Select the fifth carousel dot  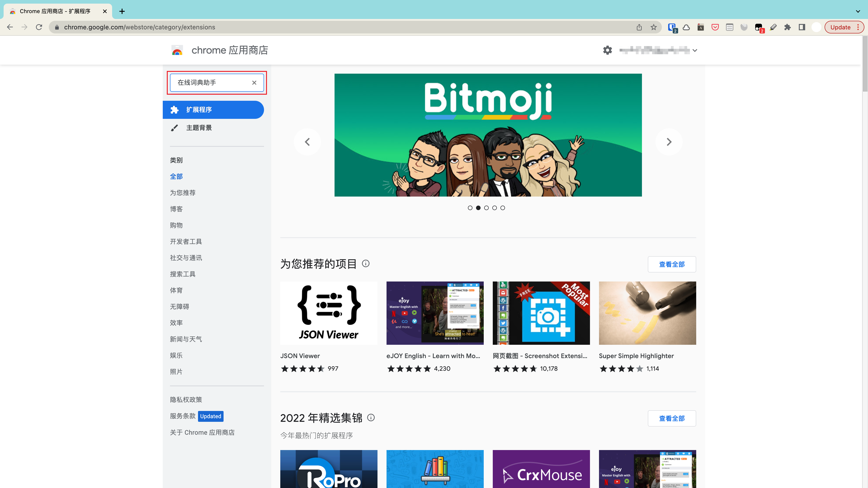coord(503,208)
